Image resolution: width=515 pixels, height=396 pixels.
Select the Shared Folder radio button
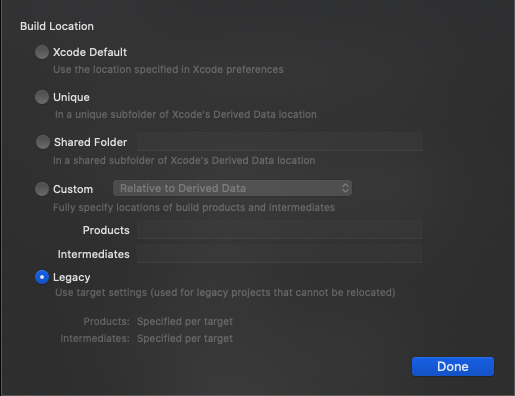[x=43, y=142]
